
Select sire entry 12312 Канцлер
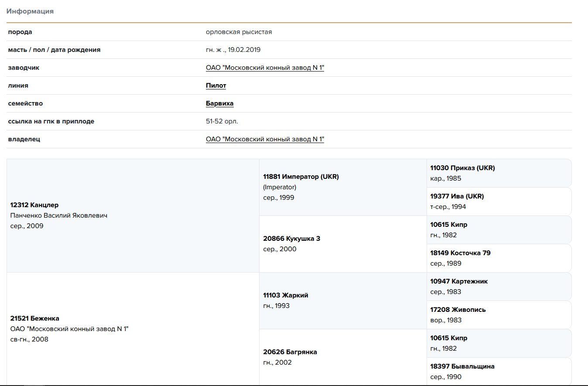point(34,205)
